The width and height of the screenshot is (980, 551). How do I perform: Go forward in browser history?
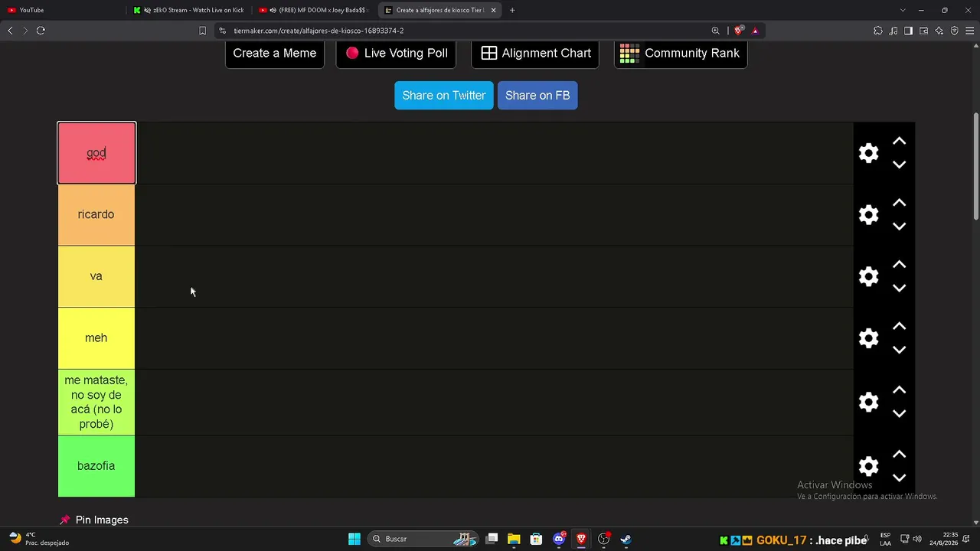(25, 31)
